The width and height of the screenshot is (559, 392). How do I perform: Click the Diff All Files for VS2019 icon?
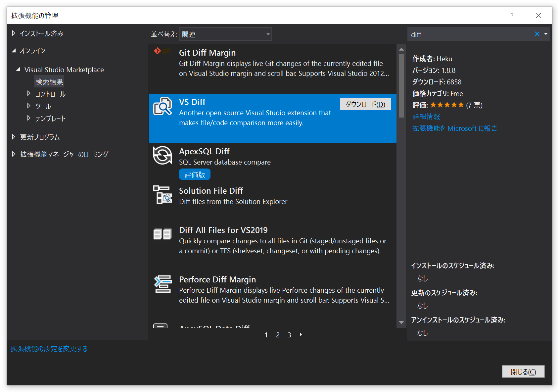(x=162, y=234)
